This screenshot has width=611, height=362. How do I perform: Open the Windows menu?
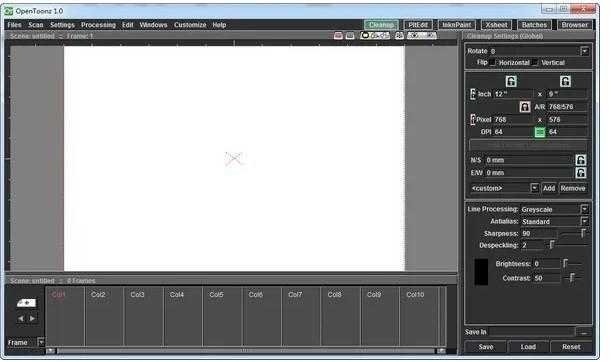153,25
